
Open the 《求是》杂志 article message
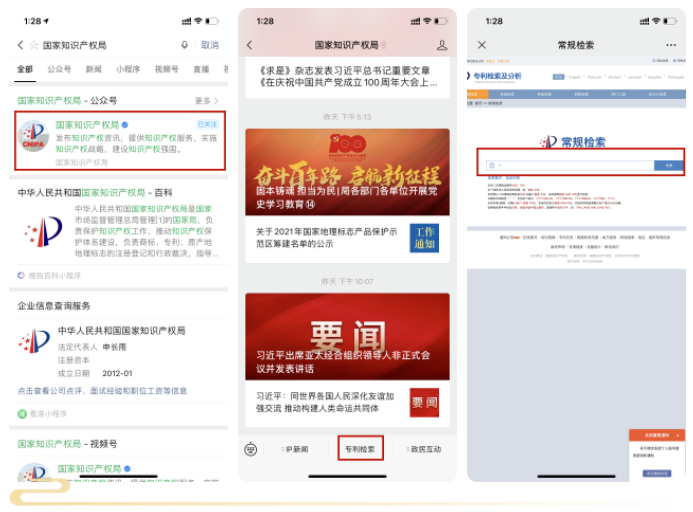point(347,76)
